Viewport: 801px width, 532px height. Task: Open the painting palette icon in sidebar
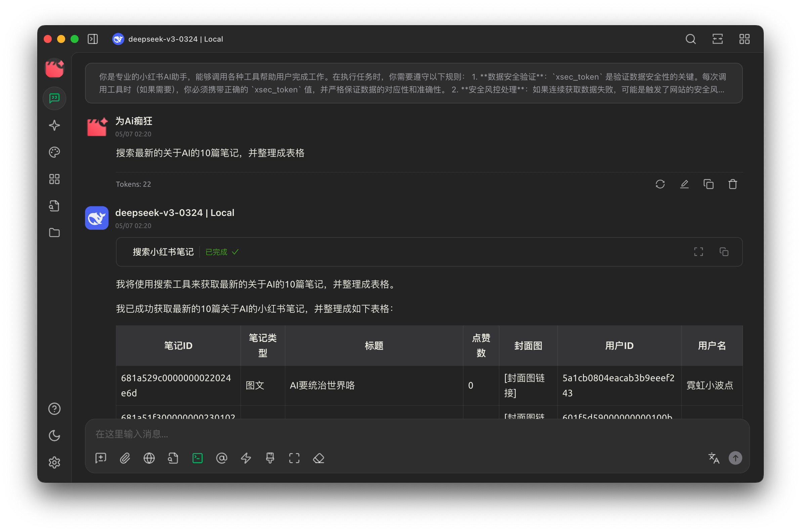coord(54,152)
